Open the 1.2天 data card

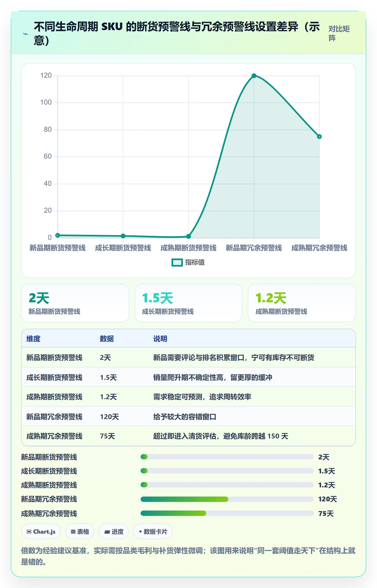coord(302,303)
